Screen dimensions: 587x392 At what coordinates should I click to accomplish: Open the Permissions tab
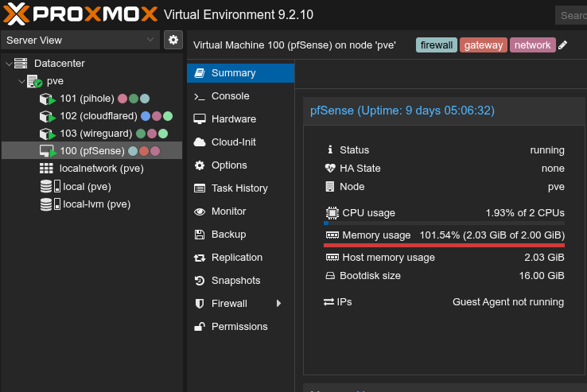240,327
